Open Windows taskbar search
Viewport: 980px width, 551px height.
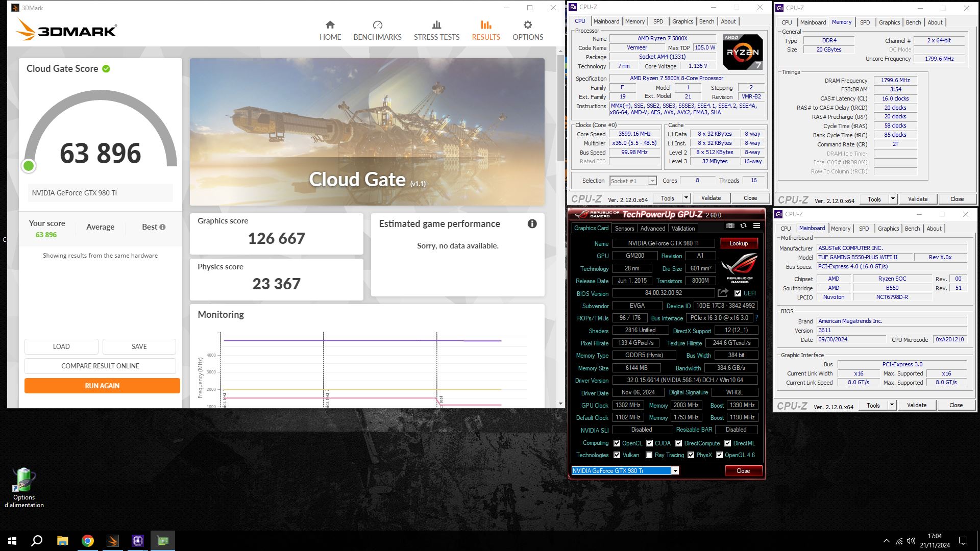point(37,541)
